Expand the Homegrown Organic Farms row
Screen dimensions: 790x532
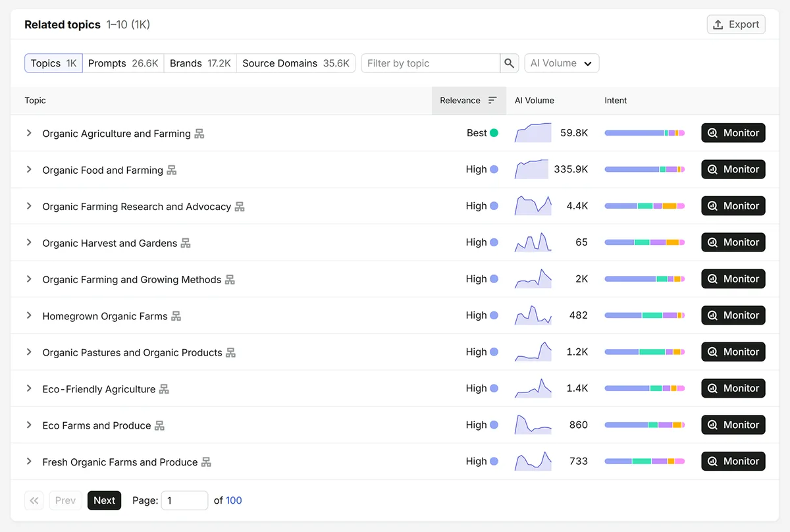pos(29,315)
